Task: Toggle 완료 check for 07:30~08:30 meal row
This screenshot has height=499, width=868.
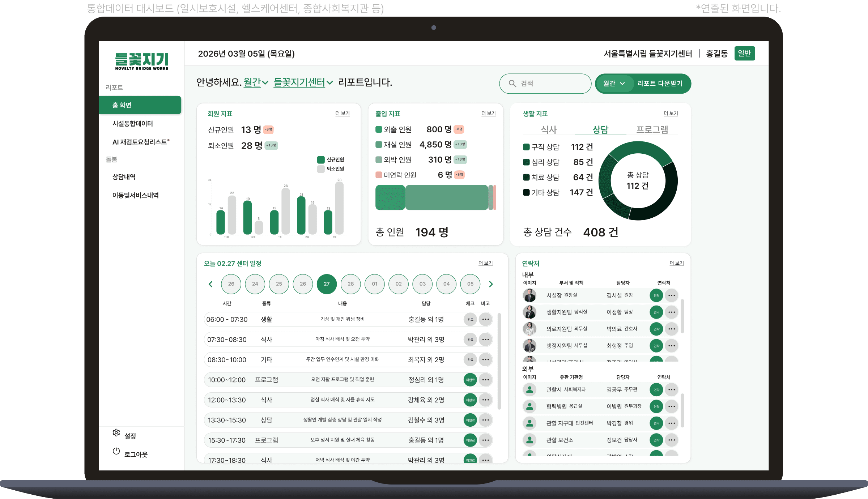Action: pyautogui.click(x=470, y=340)
